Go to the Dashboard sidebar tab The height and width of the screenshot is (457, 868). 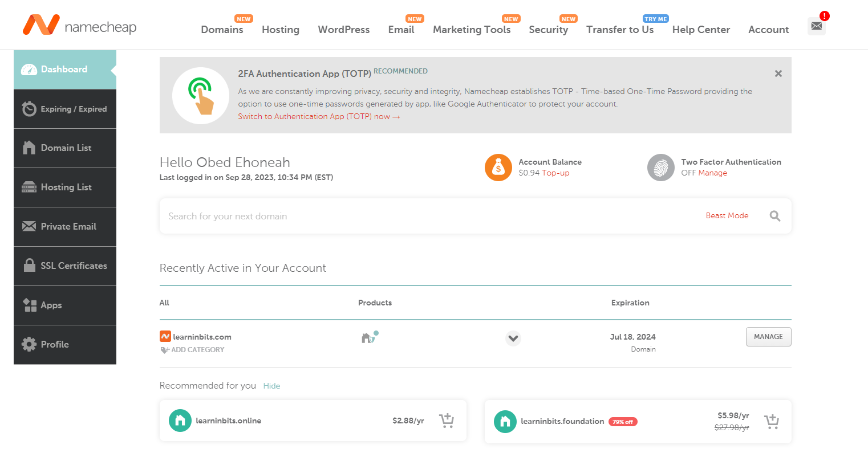tap(65, 70)
